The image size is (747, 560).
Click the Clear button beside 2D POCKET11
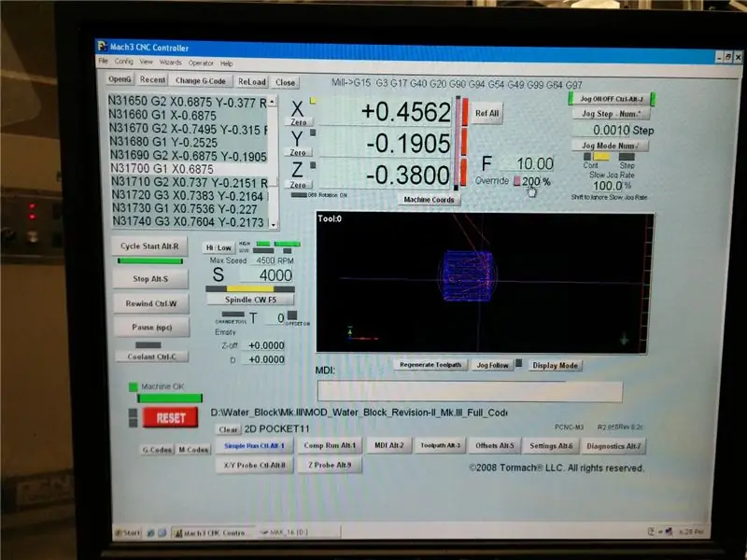point(228,429)
